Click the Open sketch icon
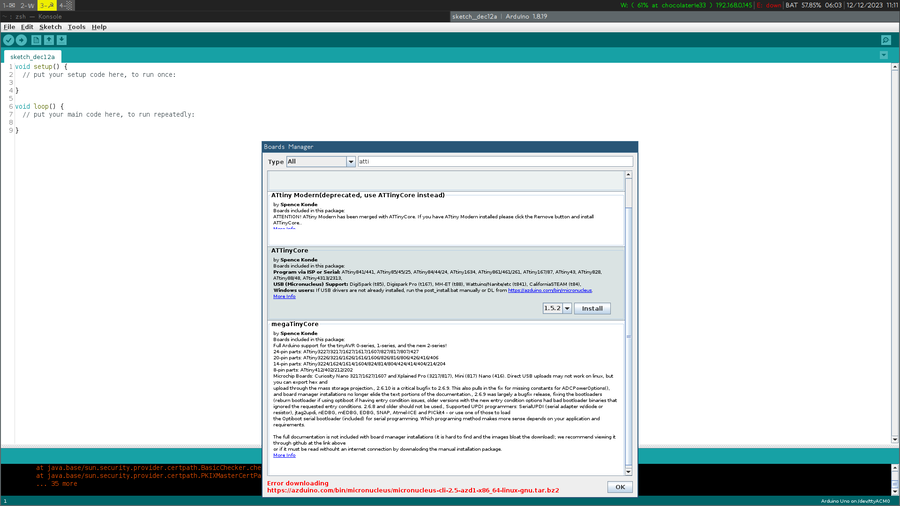 point(49,40)
